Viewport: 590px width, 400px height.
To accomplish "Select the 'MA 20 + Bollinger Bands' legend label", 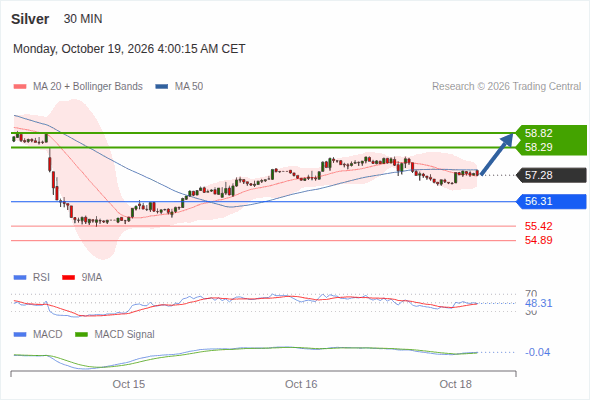I will tap(88, 87).
